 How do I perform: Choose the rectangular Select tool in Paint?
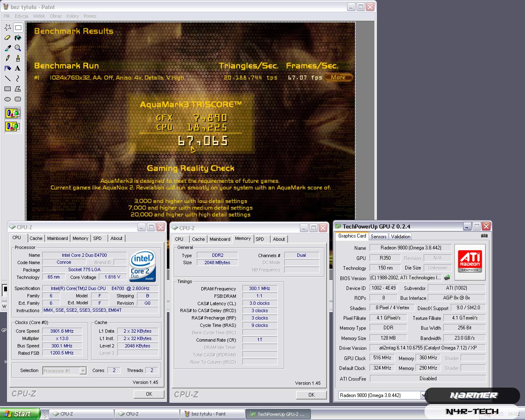[x=18, y=27]
